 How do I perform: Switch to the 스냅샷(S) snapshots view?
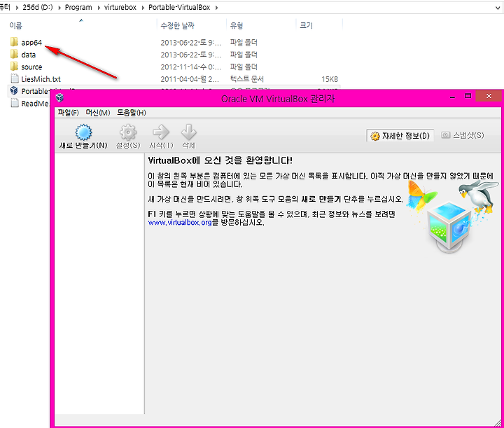463,135
